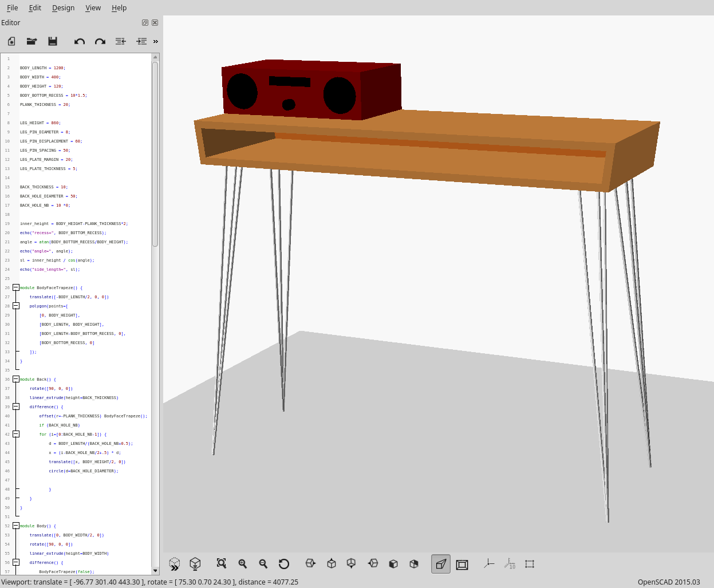
Task: Toggle the scale markers display
Action: (x=510, y=563)
